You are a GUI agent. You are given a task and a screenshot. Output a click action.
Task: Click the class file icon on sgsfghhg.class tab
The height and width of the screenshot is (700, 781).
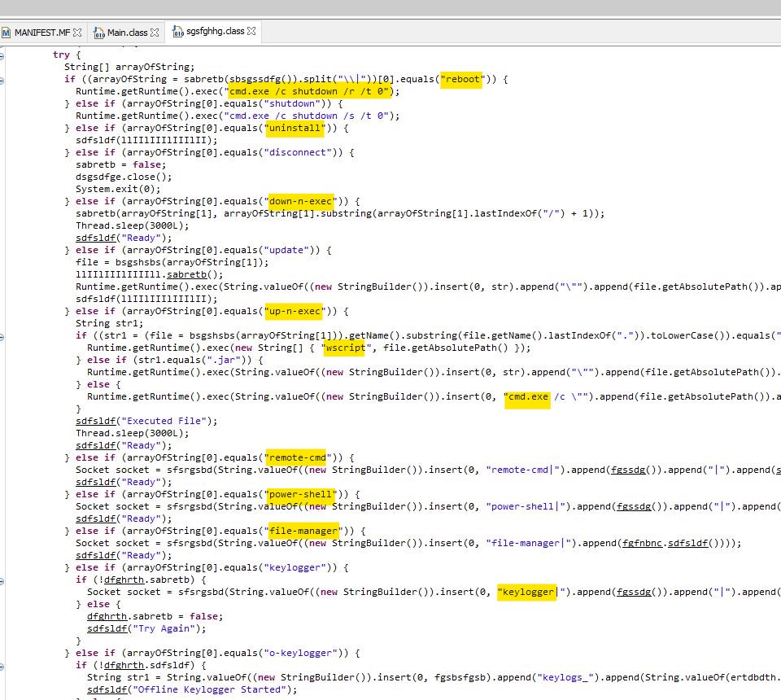[178, 32]
